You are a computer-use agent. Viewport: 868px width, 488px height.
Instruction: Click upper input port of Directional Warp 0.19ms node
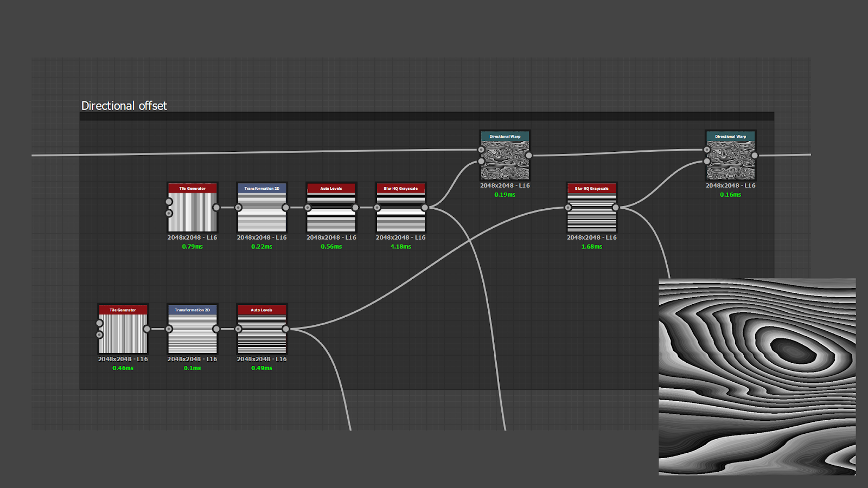481,150
